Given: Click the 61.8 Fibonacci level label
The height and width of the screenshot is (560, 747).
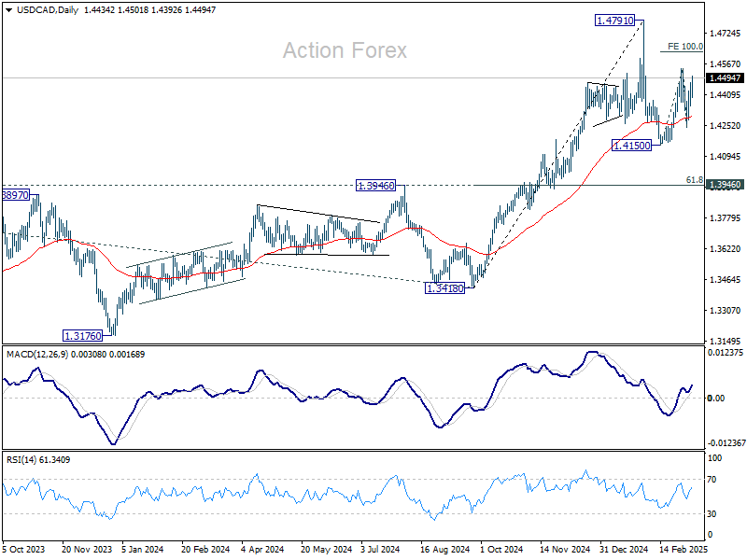Looking at the screenshot, I should (x=694, y=180).
